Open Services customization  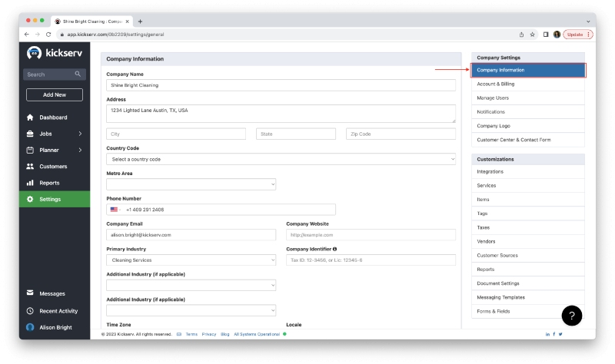coord(528,186)
